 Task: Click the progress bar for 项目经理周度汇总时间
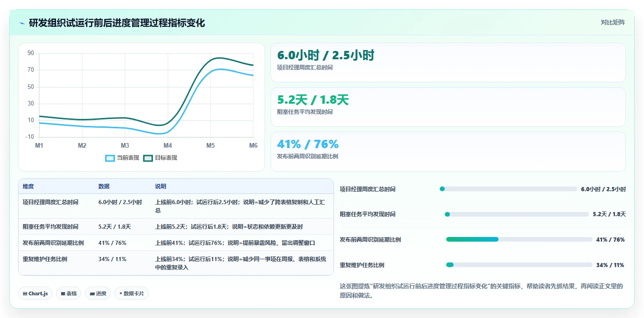point(508,189)
